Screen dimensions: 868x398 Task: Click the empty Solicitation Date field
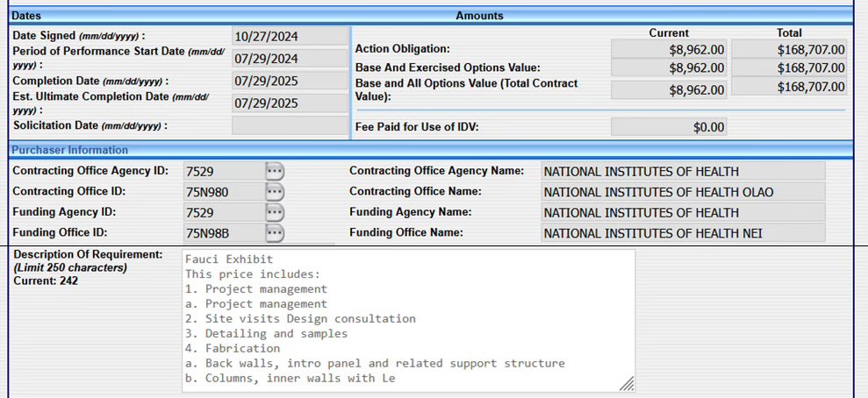pyautogui.click(x=291, y=125)
